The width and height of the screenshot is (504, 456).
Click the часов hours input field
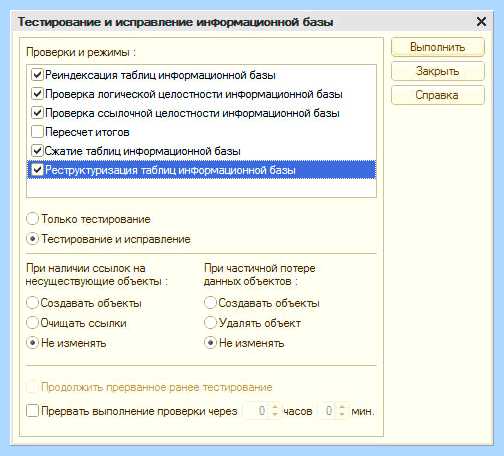258,411
